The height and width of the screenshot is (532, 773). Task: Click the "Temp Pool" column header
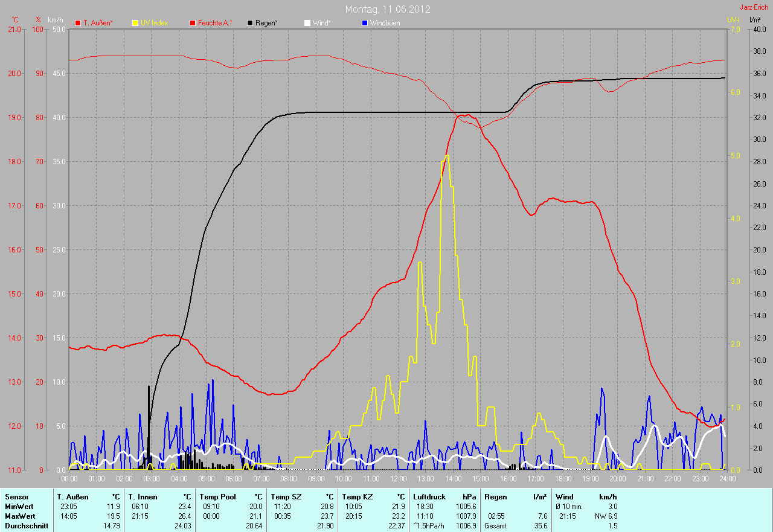pyautogui.click(x=218, y=496)
